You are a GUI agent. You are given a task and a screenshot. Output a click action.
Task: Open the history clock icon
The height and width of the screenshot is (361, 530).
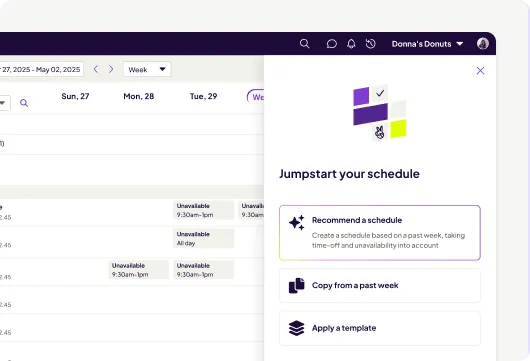coord(370,44)
